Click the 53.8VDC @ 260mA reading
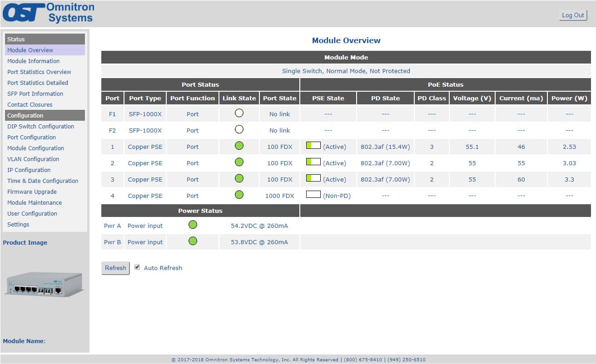Viewport: 596px width, 364px height. (259, 242)
